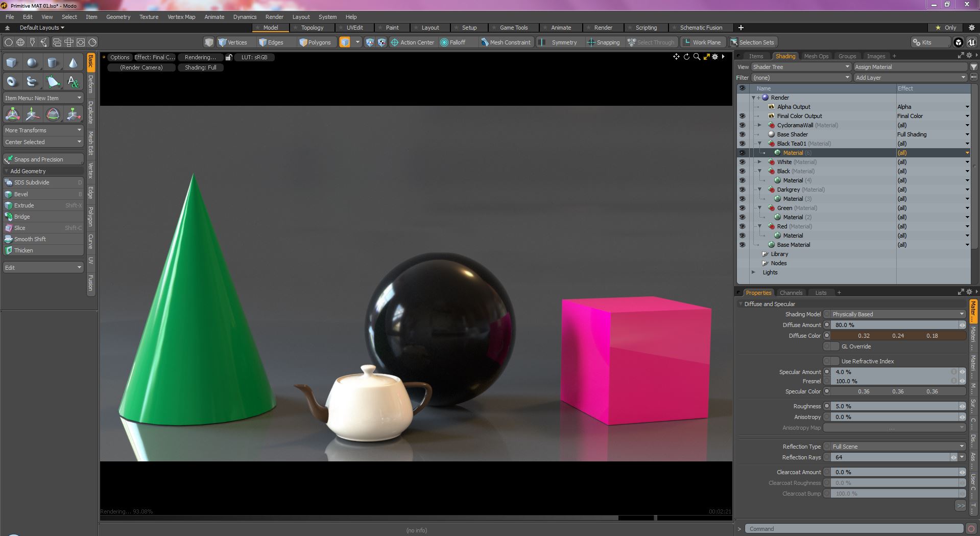This screenshot has height=536, width=980.
Task: Open the Reflection Type dropdown
Action: pyautogui.click(x=898, y=447)
